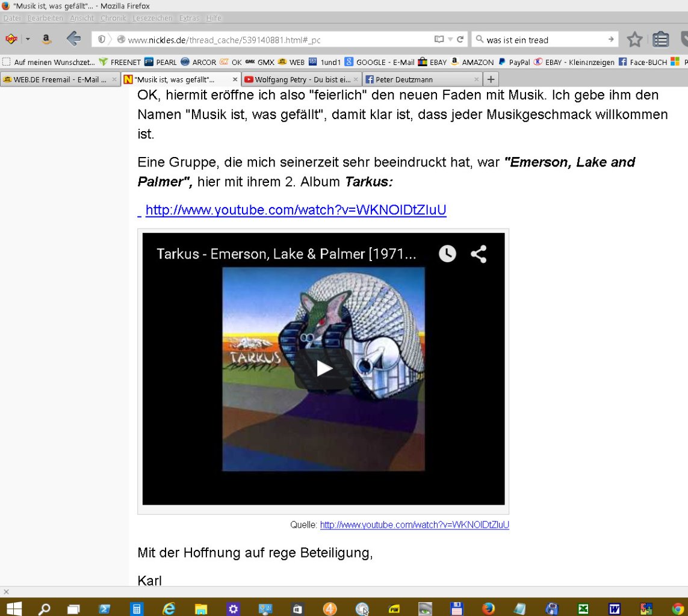Open the ARCOR bookmark

coord(198,62)
